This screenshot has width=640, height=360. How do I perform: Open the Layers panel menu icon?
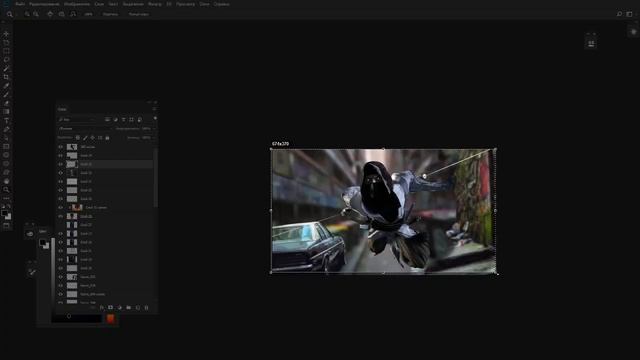[154, 109]
